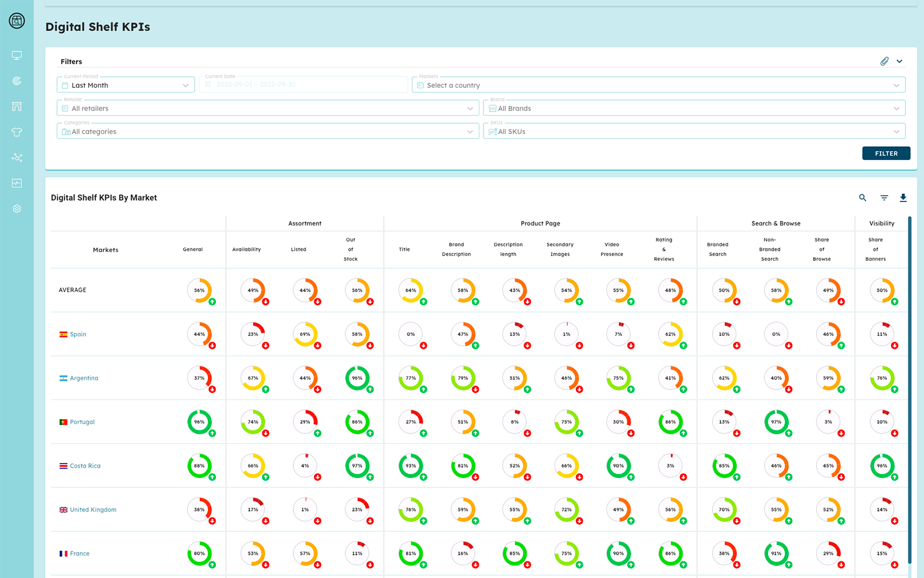
Task: Select the t-shirt products icon in sidebar
Action: point(16,132)
